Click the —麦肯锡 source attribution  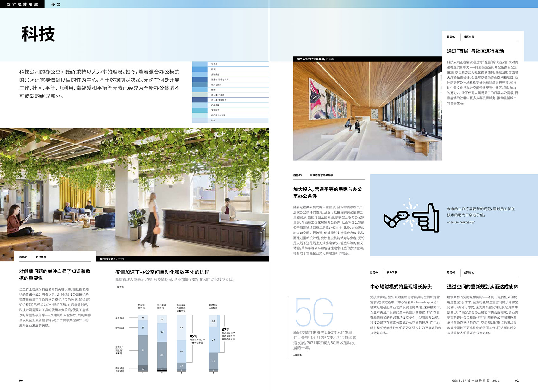coord(119,287)
